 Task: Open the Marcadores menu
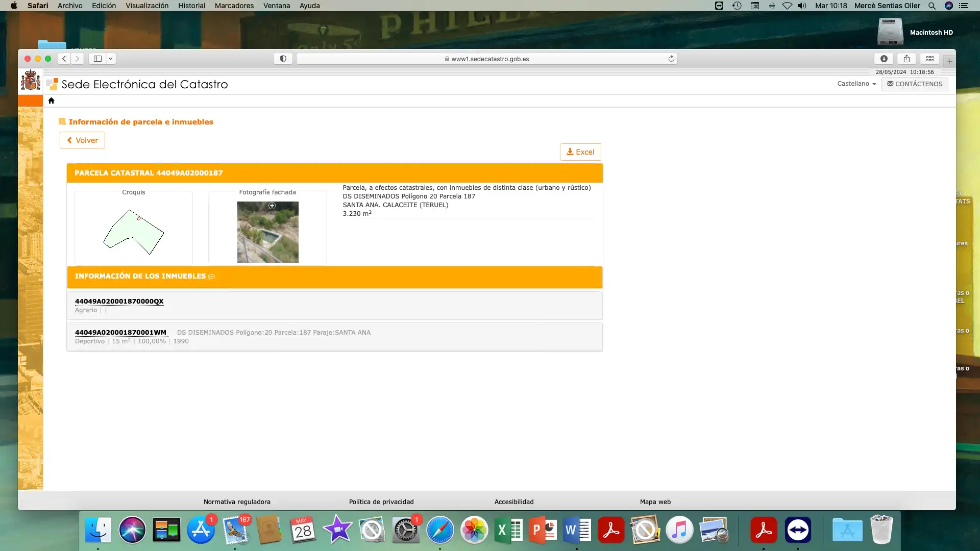click(234, 6)
